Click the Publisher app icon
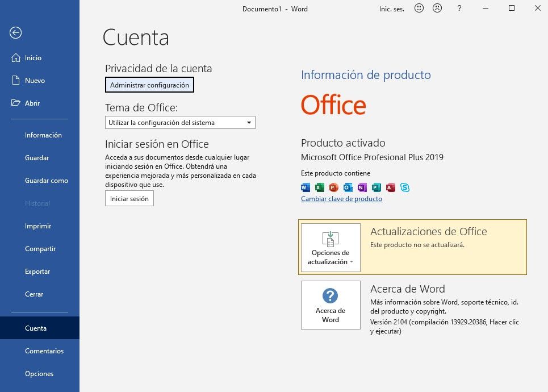Image resolution: width=548 pixels, height=392 pixels. click(377, 188)
